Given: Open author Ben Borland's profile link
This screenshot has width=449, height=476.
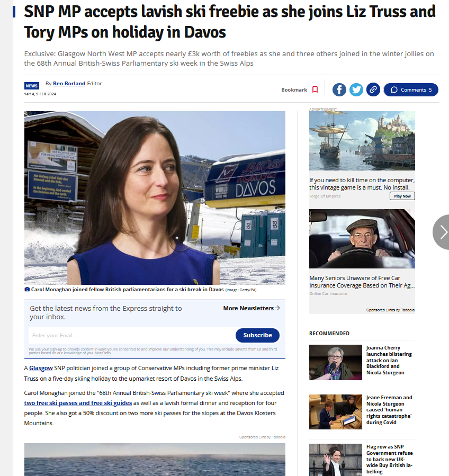Looking at the screenshot, I should point(69,84).
